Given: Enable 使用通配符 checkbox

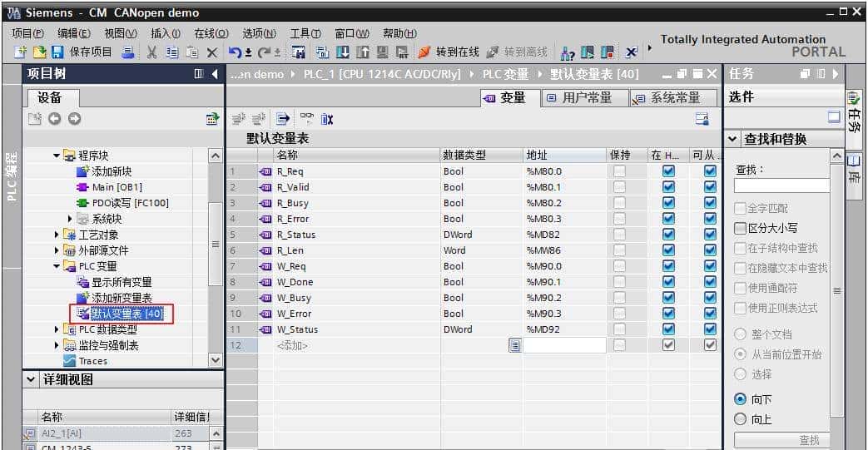Looking at the screenshot, I should click(x=740, y=288).
